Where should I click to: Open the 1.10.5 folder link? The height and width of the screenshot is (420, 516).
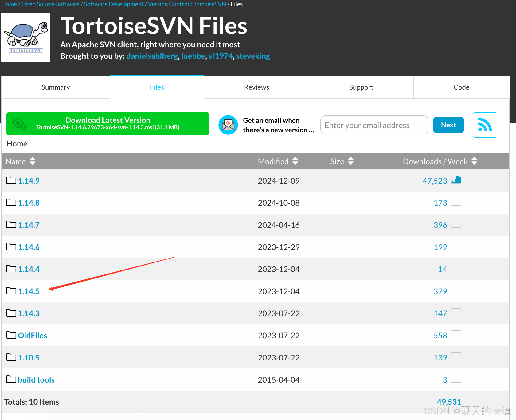[x=29, y=357]
